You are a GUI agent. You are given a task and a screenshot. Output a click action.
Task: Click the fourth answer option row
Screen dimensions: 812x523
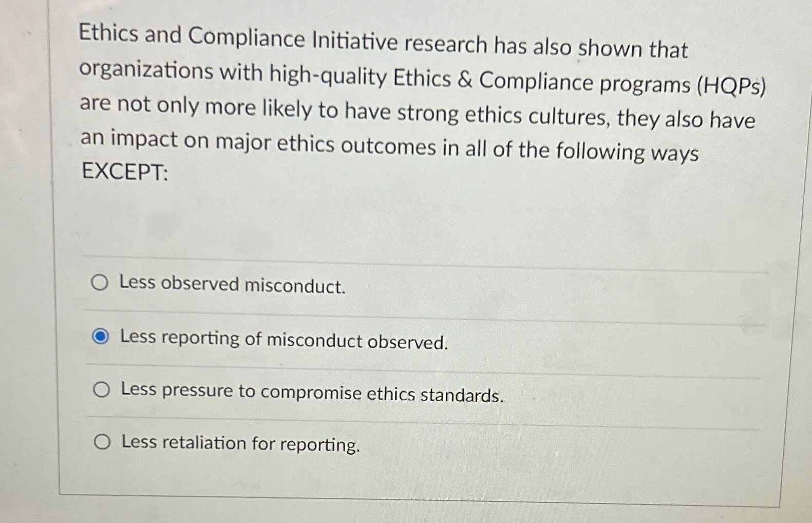coord(360,443)
